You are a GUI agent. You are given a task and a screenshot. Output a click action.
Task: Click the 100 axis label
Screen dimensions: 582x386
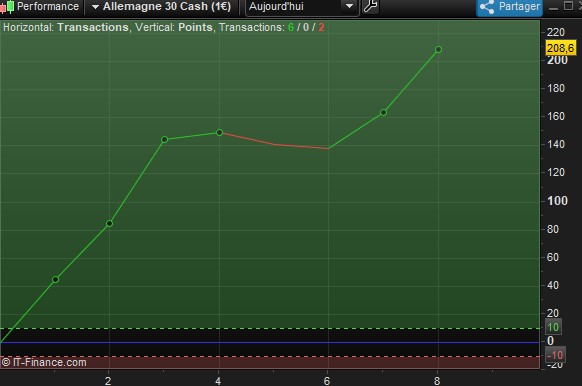coord(557,201)
